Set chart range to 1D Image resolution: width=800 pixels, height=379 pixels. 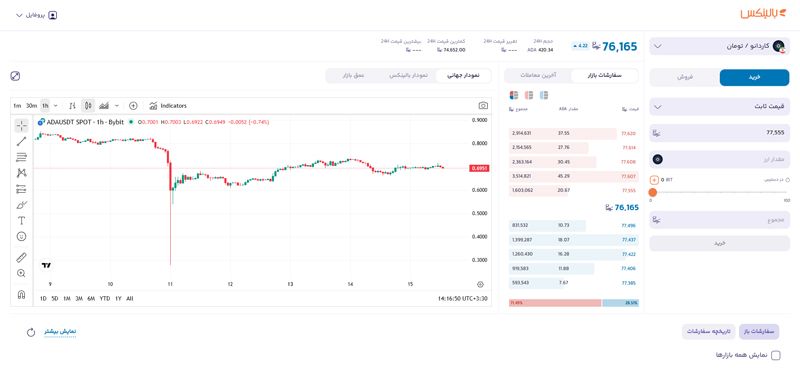[x=43, y=298]
